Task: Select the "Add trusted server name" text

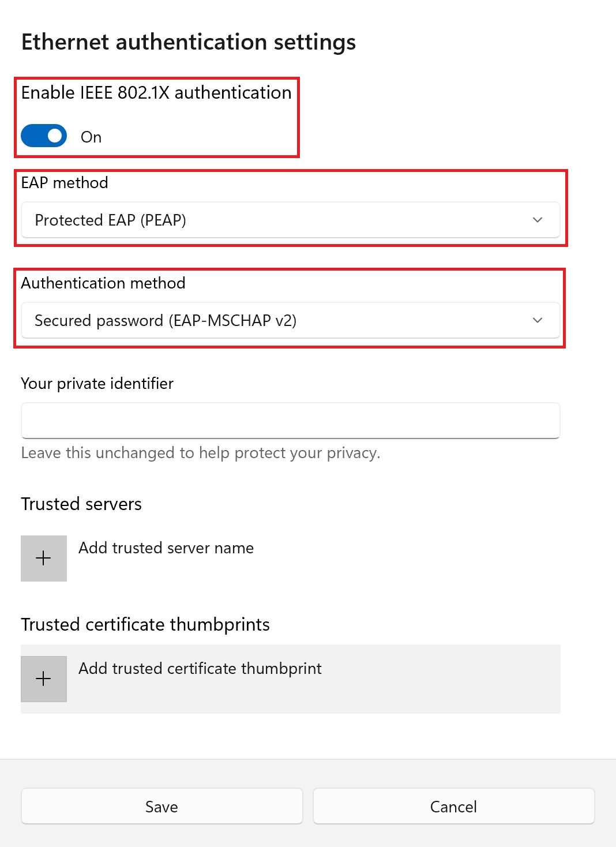Action: 166,548
